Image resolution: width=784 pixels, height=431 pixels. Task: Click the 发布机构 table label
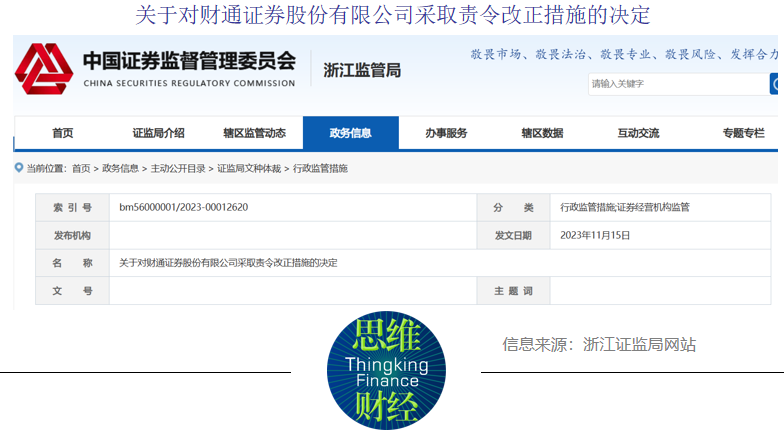[72, 236]
